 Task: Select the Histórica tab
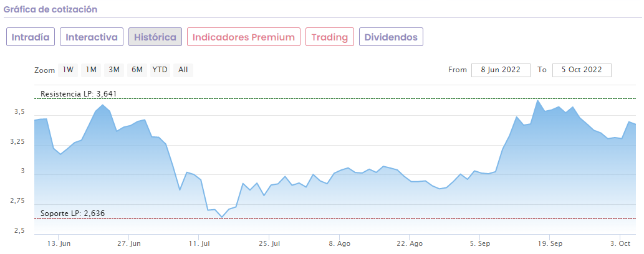pos(155,37)
